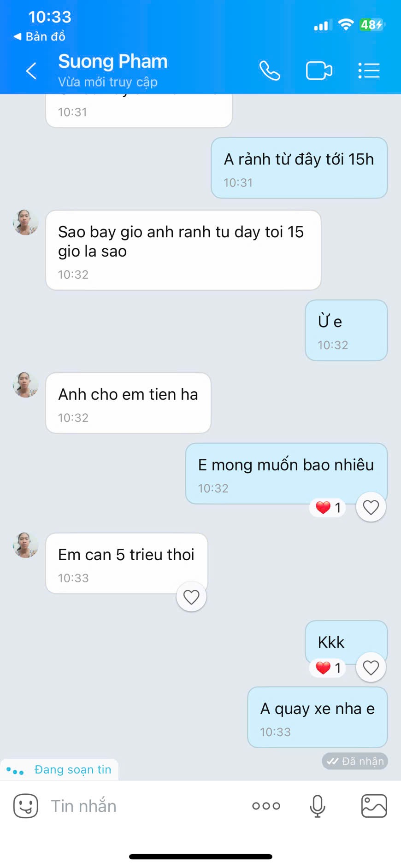
Task: Tap avatar beside "Sao bay gio anh ranh" message
Action: (x=26, y=223)
